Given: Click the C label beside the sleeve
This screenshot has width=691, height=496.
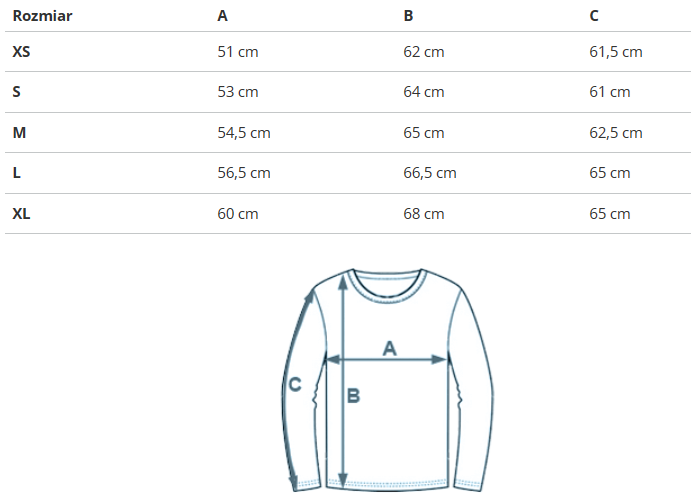Looking at the screenshot, I should 295,383.
